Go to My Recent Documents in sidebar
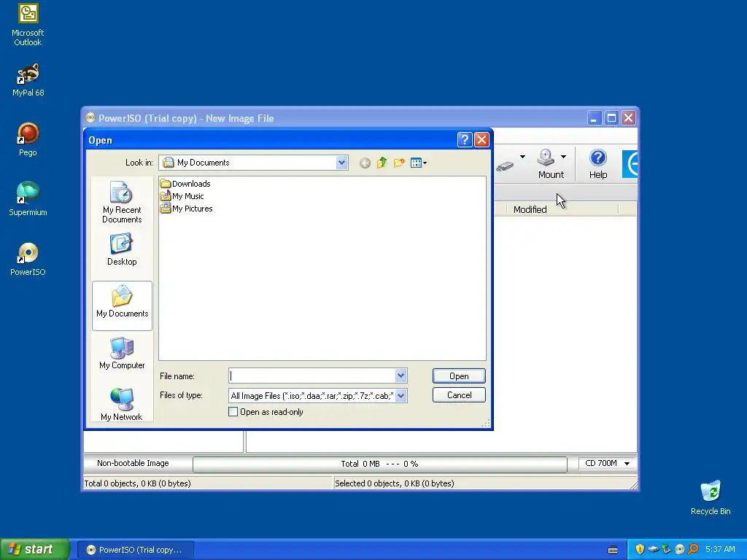Screen dimensions: 747x560 tap(122, 203)
